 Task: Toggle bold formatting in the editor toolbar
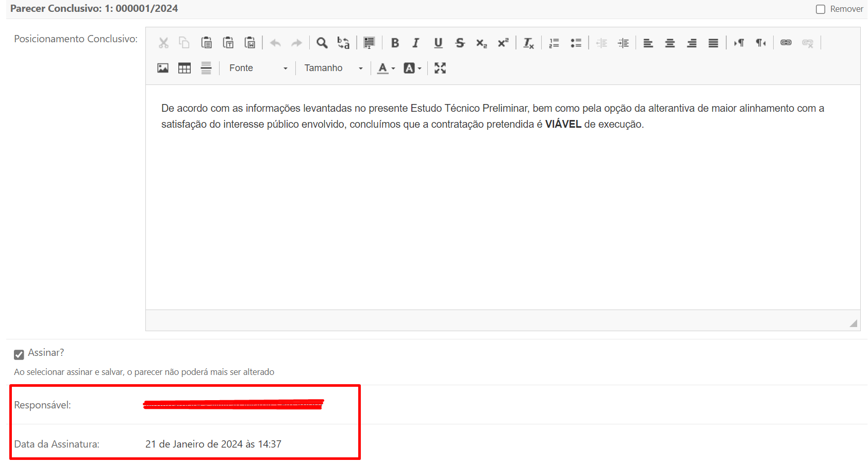tap(395, 43)
